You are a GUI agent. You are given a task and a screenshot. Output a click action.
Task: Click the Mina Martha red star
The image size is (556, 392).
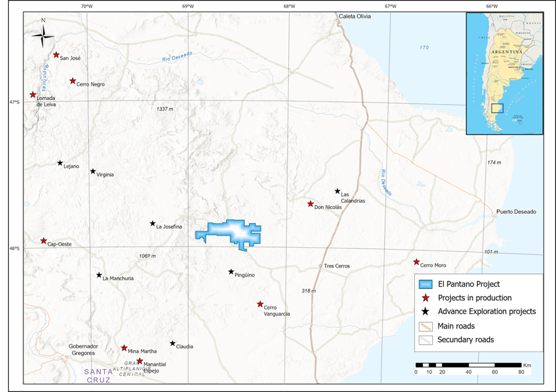[124, 348]
